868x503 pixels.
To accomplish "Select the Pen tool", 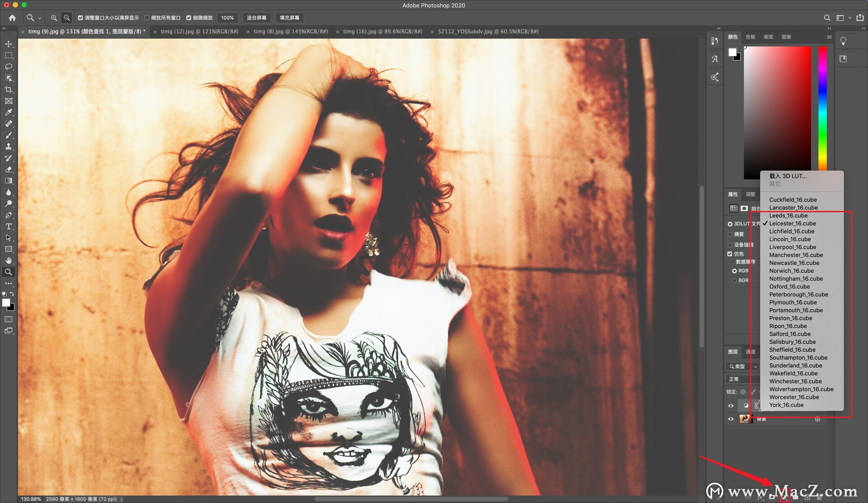I will point(9,215).
